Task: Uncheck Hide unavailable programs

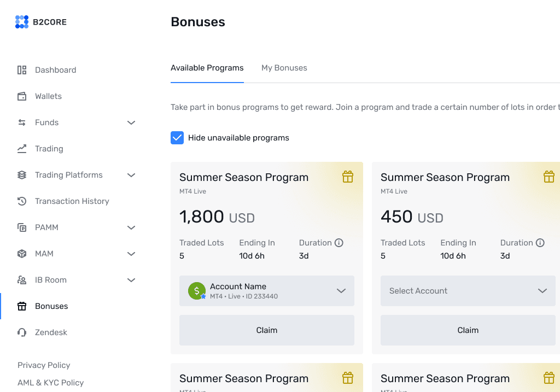Action: 177,138
